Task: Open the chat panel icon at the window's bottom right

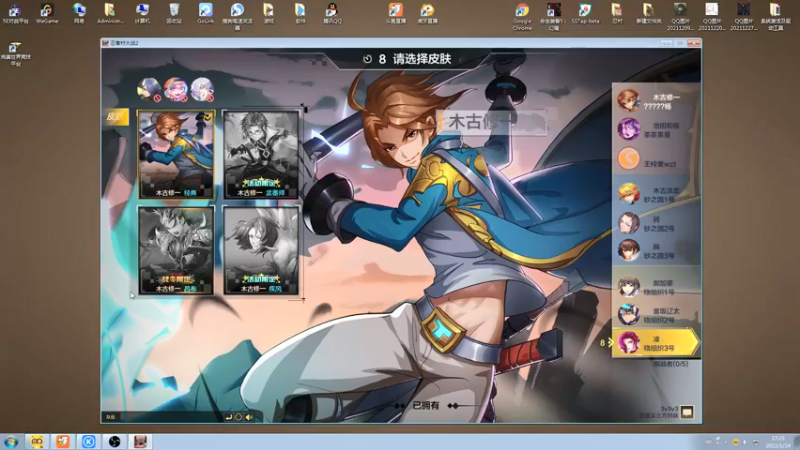Action: tap(687, 412)
